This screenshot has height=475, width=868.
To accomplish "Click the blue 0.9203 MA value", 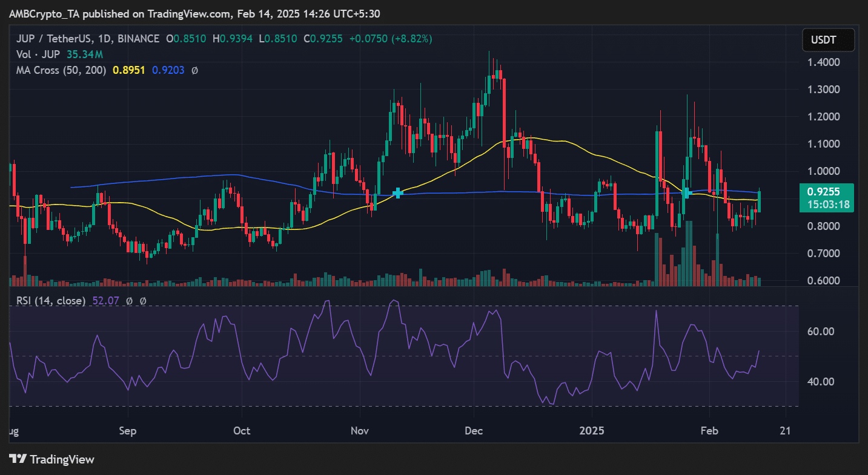I will coord(168,70).
